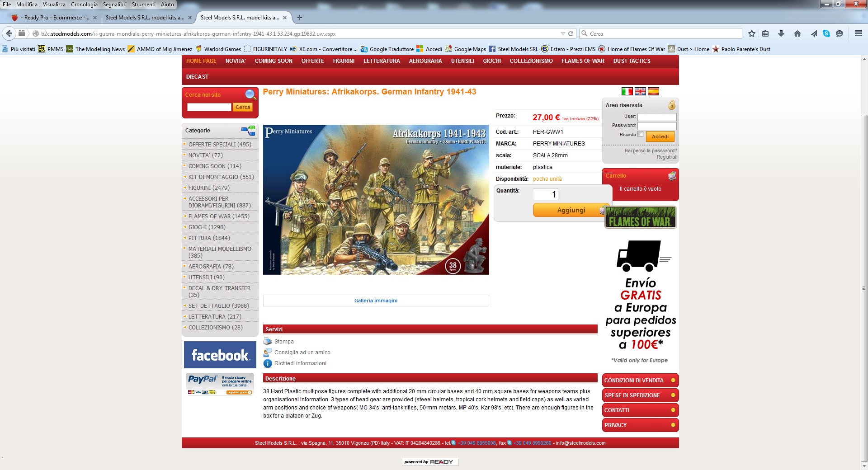Switch site language to Spanish flag
Viewport: 868px width, 470px height.
(x=653, y=91)
